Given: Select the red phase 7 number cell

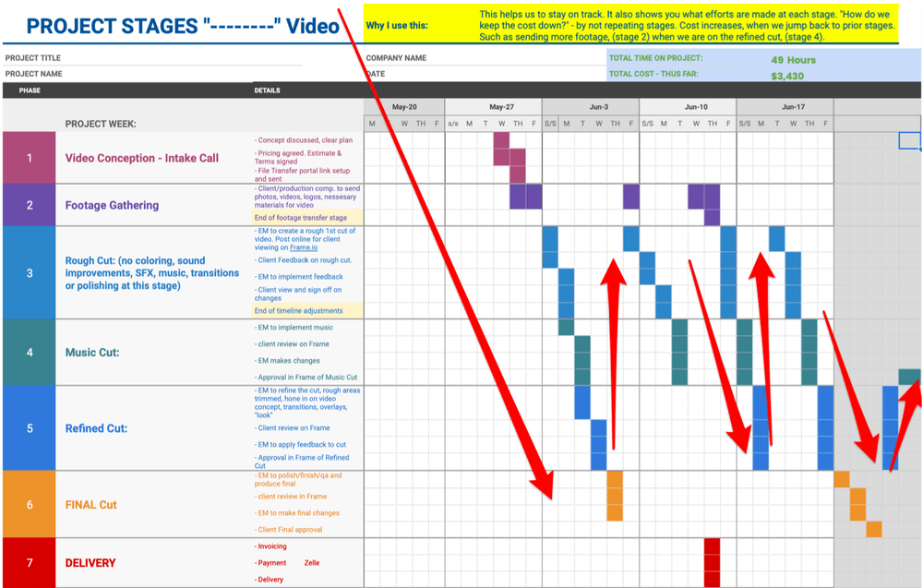Looking at the screenshot, I should click(x=29, y=562).
